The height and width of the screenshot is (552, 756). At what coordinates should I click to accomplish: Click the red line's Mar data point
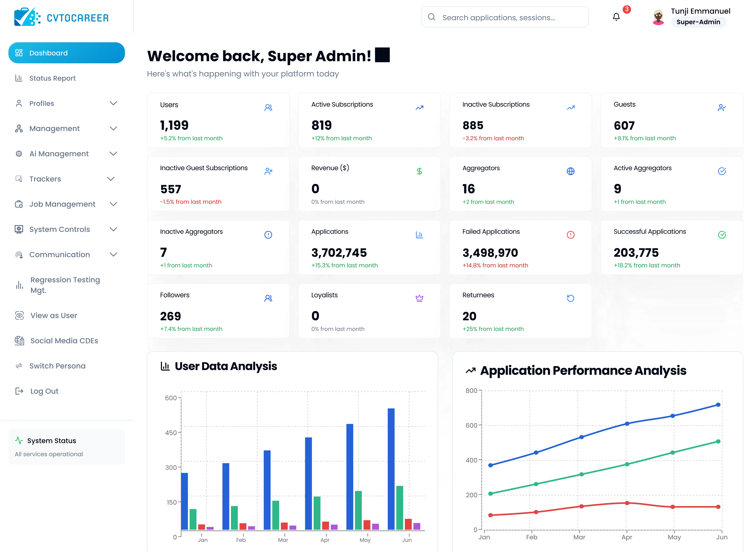[581, 506]
